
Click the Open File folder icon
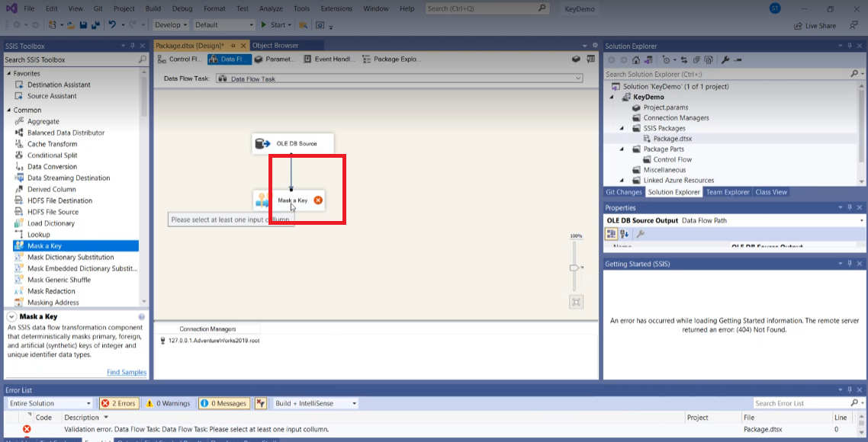[x=71, y=25]
